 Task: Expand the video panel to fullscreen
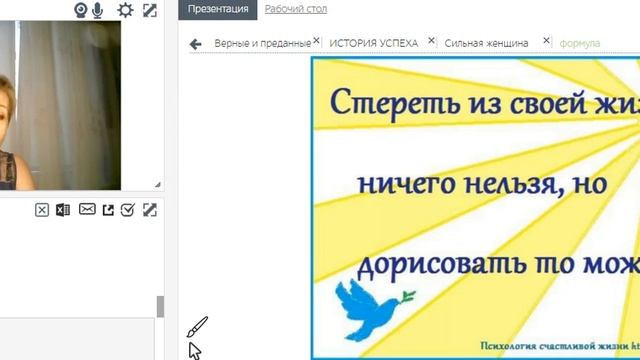[150, 10]
